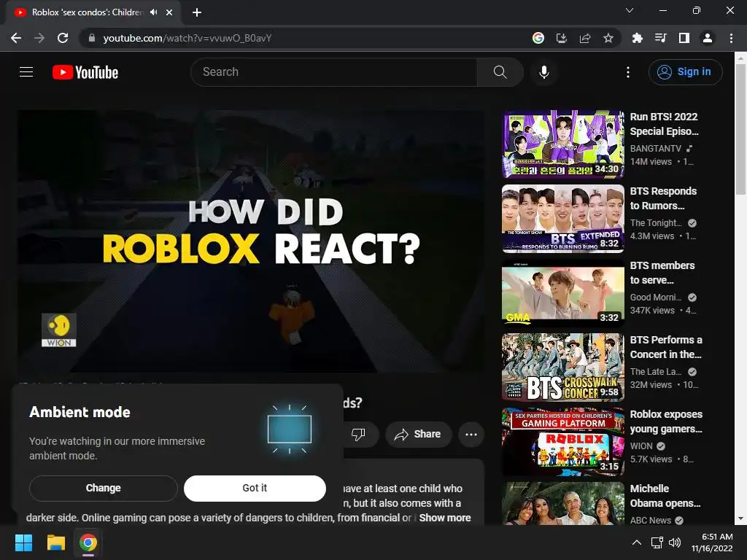
Task: Click the video player area
Action: click(251, 241)
